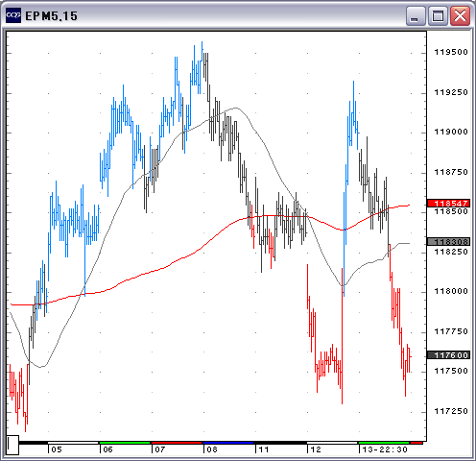This screenshot has width=476, height=461.
Task: Minimize the EPM5,15 chart window
Action: (416, 15)
